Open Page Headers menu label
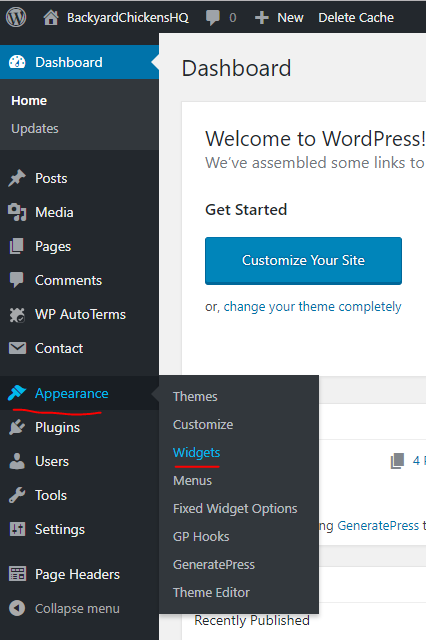Screen dimensions: 426x640 click(x=78, y=575)
